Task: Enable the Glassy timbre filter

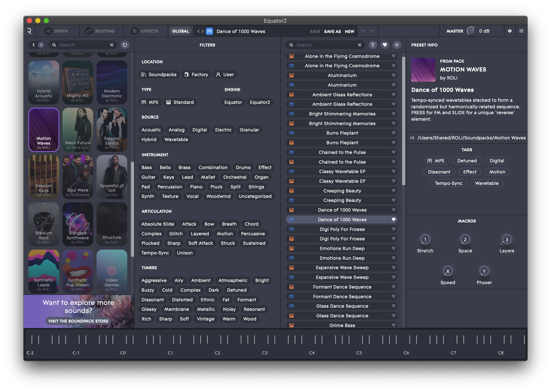Action: pyautogui.click(x=149, y=309)
